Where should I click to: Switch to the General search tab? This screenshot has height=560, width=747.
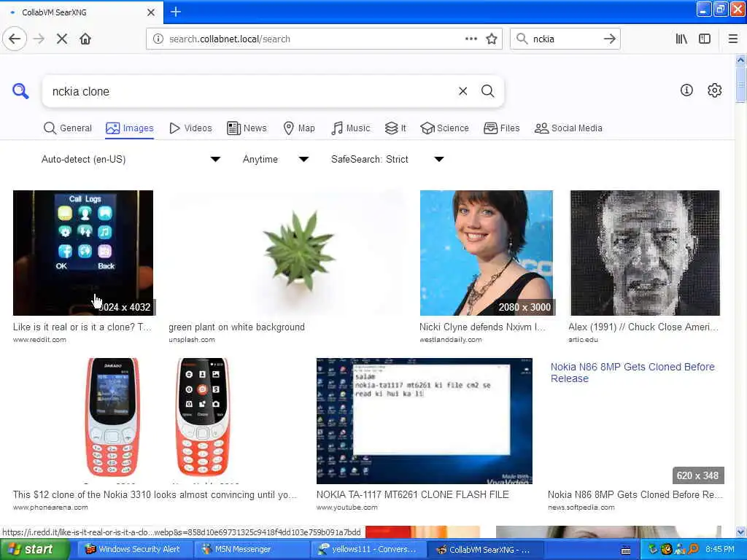point(68,128)
